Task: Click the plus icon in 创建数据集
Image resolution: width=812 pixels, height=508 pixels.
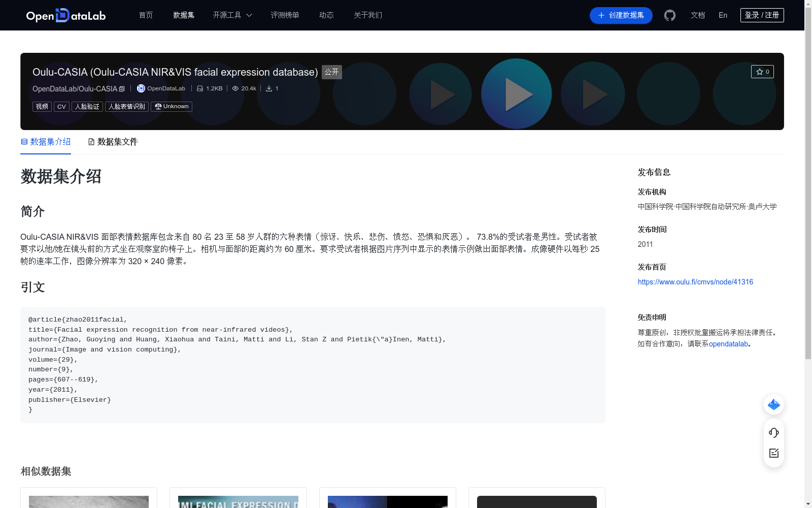Action: click(x=601, y=15)
